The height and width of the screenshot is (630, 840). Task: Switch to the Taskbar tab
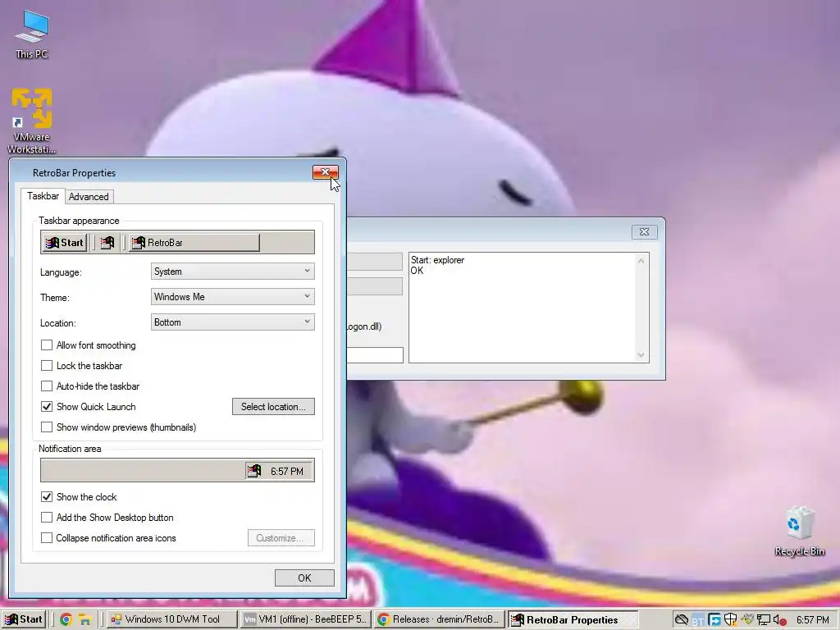[43, 196]
